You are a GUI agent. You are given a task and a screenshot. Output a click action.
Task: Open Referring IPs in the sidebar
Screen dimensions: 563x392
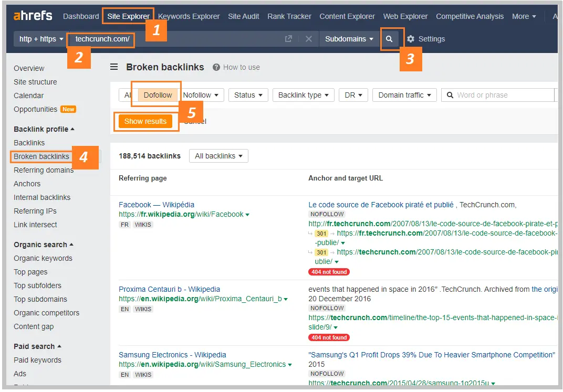35,211
